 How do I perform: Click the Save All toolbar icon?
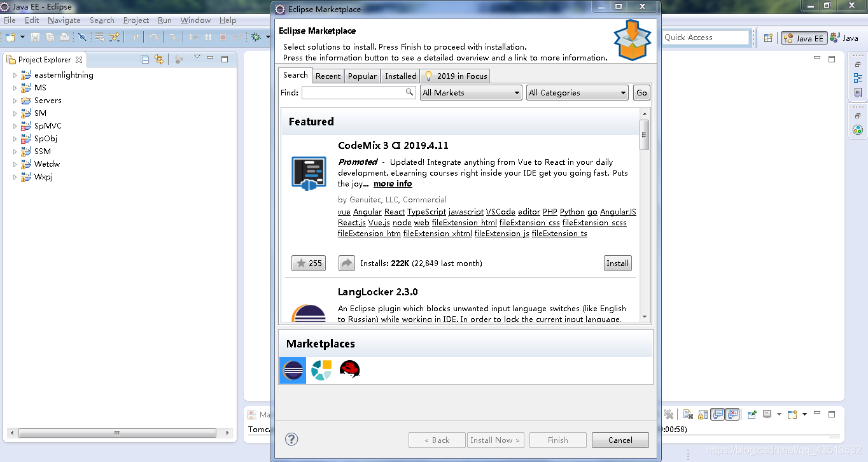[50, 38]
